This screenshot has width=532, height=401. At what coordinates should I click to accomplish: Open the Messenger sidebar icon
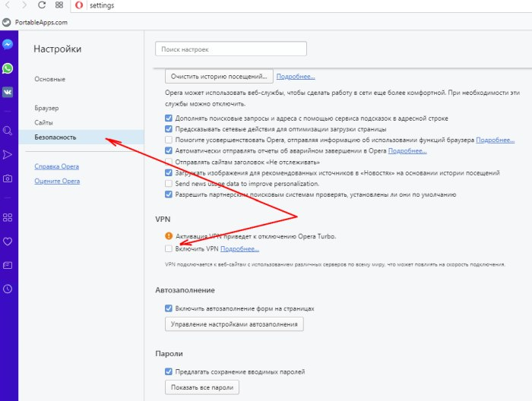(x=8, y=45)
